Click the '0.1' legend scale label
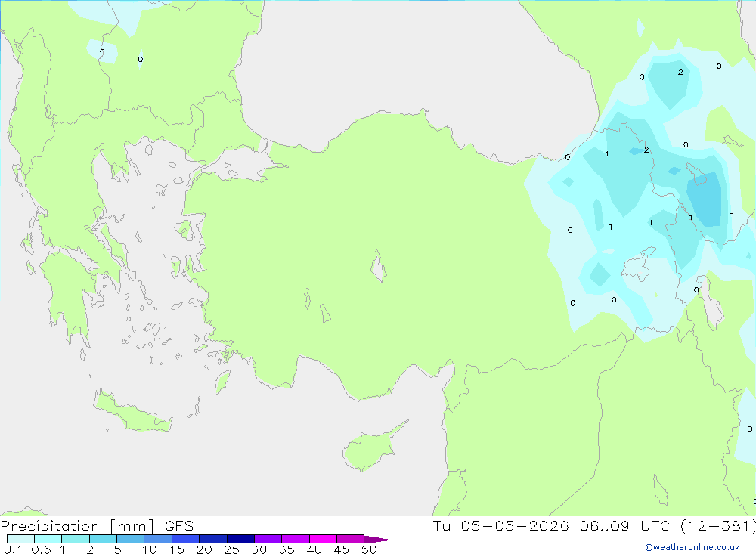The image size is (756, 554). click(x=13, y=549)
